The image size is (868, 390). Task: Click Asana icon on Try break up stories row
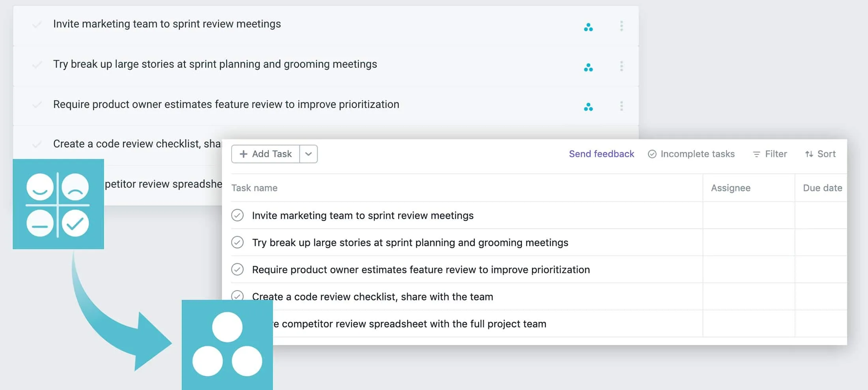coord(588,67)
